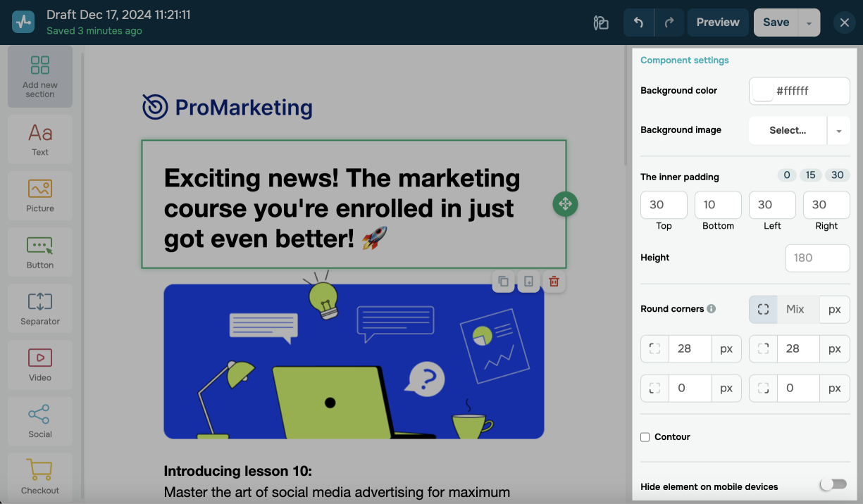863x504 pixels.
Task: Click the white background color swatch
Action: 762,91
